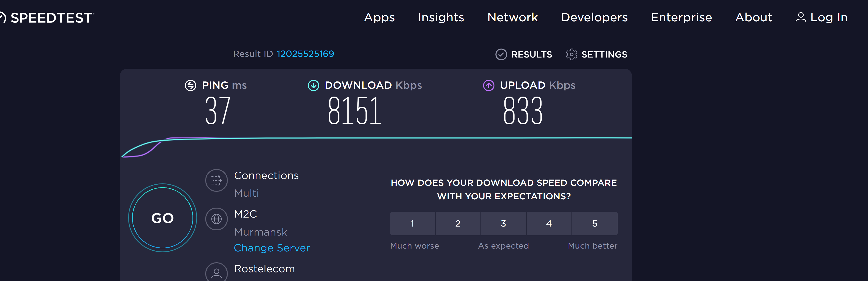This screenshot has width=868, height=281.
Task: Rate download speed as 5
Action: click(x=595, y=223)
